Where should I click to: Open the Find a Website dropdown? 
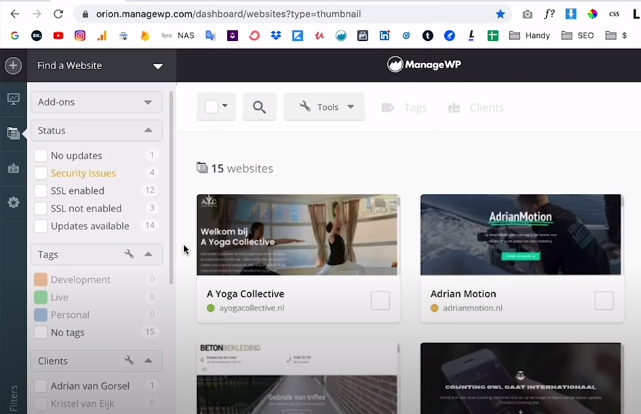(100, 66)
